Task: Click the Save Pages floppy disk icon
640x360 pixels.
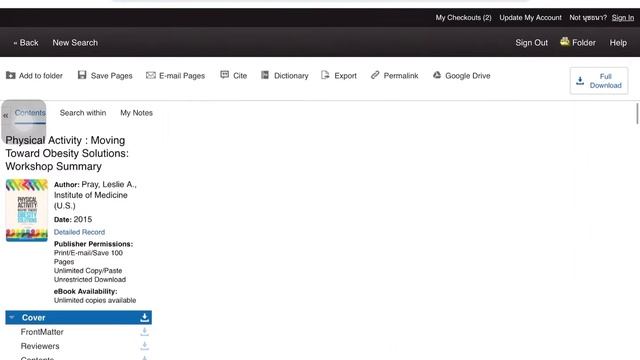Action: coord(82,75)
